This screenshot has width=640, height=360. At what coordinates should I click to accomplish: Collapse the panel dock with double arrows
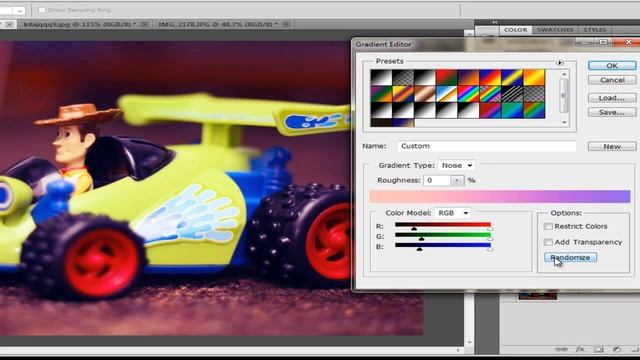pyautogui.click(x=495, y=22)
